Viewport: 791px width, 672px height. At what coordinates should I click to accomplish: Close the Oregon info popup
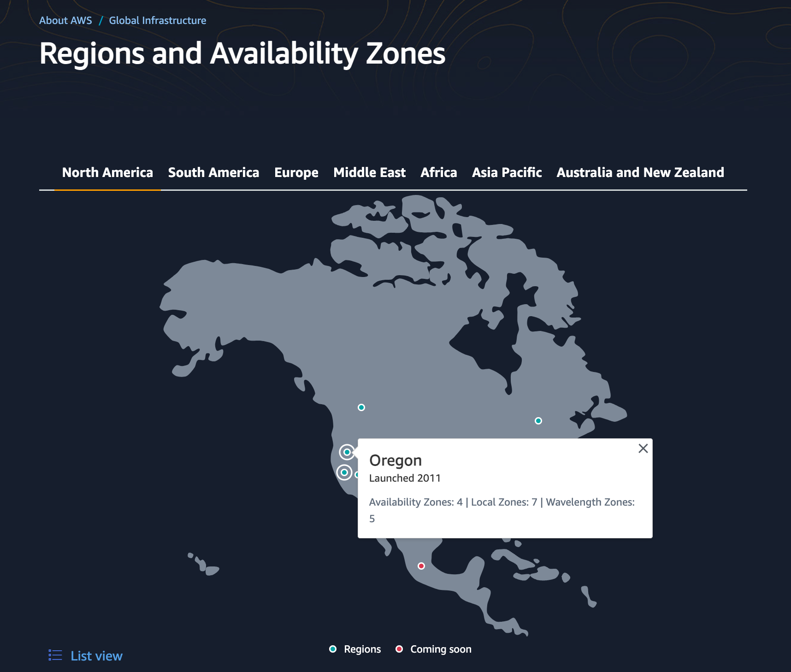point(643,448)
